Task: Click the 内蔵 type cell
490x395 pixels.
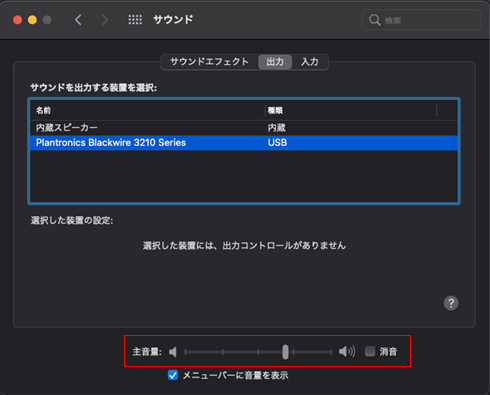Action: pos(277,128)
